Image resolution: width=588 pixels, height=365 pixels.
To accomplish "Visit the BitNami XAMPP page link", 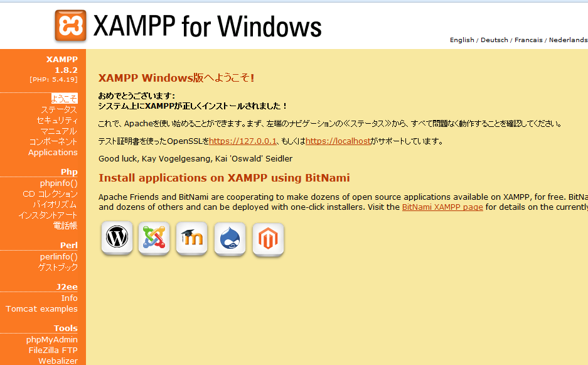I will pos(442,207).
